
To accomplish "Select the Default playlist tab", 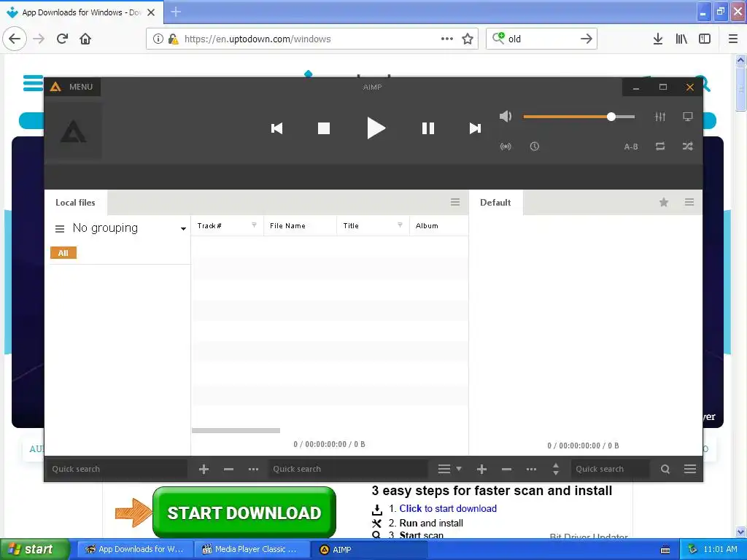I will 495,203.
